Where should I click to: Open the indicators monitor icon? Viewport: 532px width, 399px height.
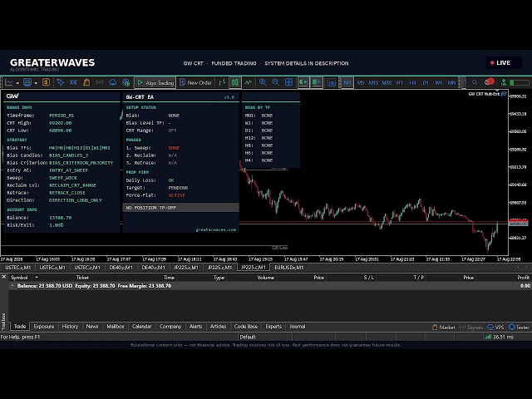(x=27, y=82)
